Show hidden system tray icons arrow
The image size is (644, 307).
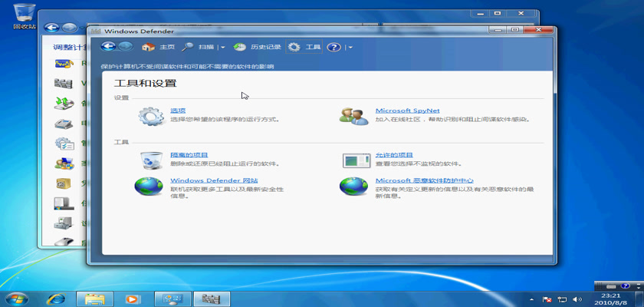tap(531, 298)
